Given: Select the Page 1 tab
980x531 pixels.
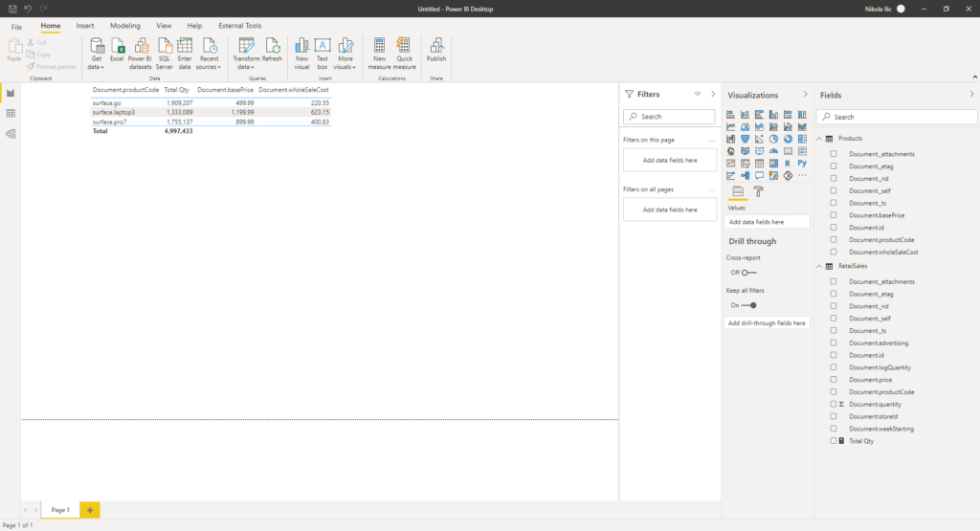Looking at the screenshot, I should coord(60,510).
